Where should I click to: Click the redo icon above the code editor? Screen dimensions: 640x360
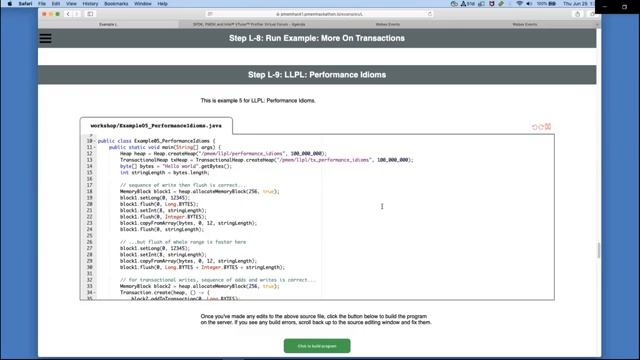(x=541, y=127)
